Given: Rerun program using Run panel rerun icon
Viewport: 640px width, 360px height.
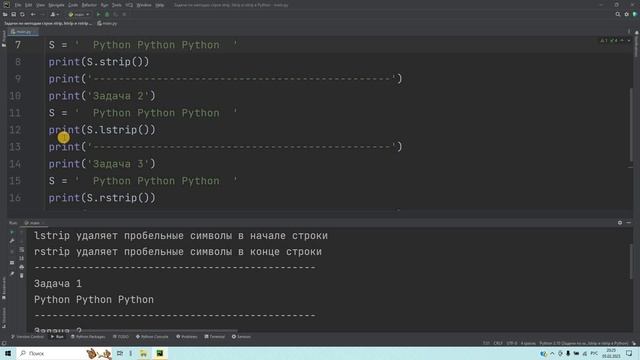Looking at the screenshot, I should (x=12, y=233).
